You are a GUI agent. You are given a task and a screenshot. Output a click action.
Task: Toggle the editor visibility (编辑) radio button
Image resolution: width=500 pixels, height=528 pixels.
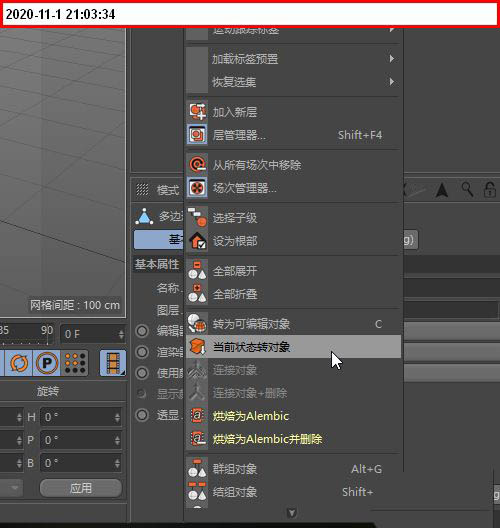[x=142, y=331]
